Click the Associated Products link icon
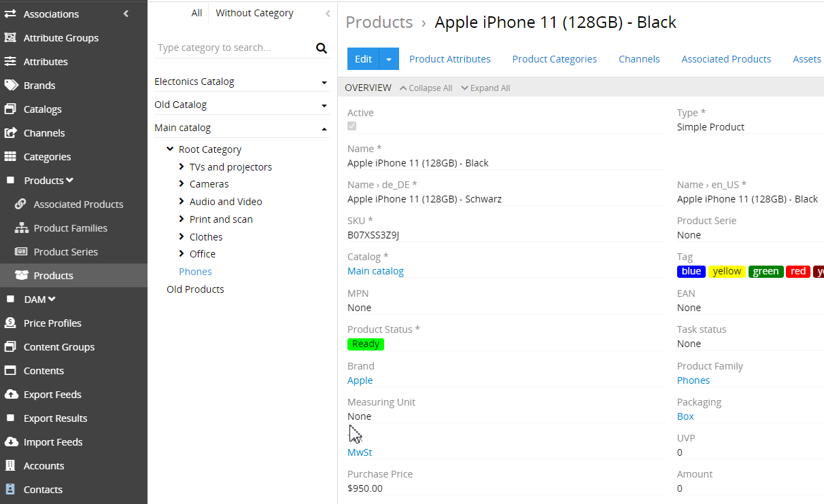Viewport: 824px width, 504px height. coord(20,204)
